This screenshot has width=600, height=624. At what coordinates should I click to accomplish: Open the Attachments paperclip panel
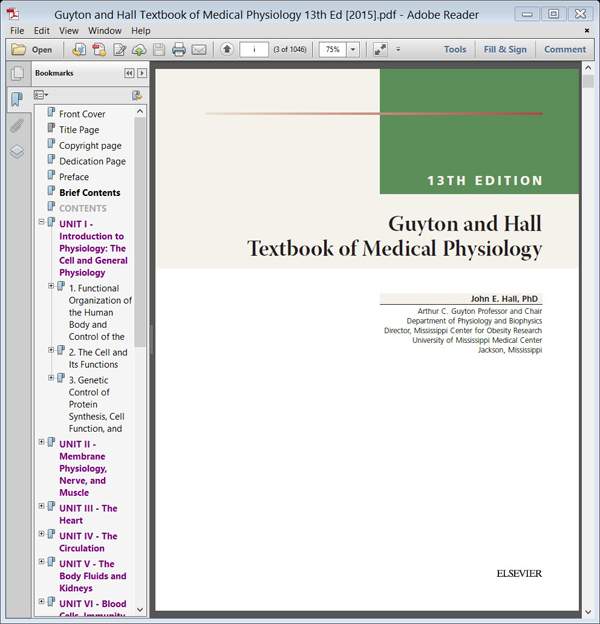click(x=17, y=126)
